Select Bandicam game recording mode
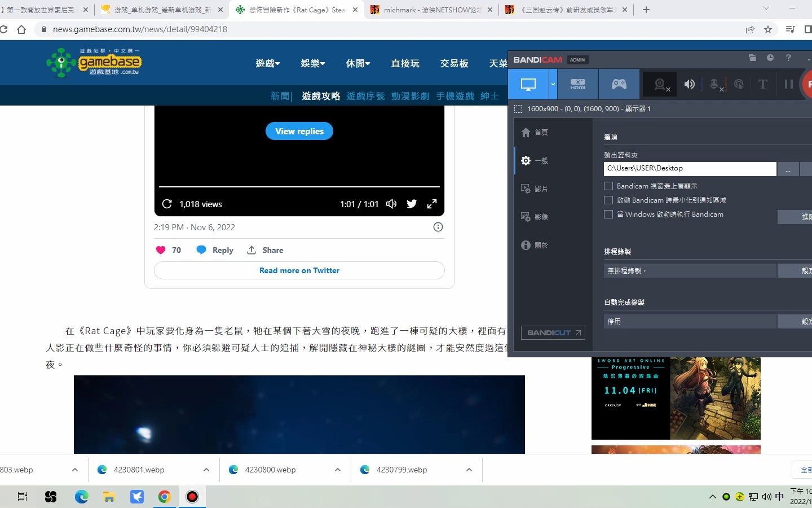Image resolution: width=812 pixels, height=508 pixels. pyautogui.click(x=619, y=84)
